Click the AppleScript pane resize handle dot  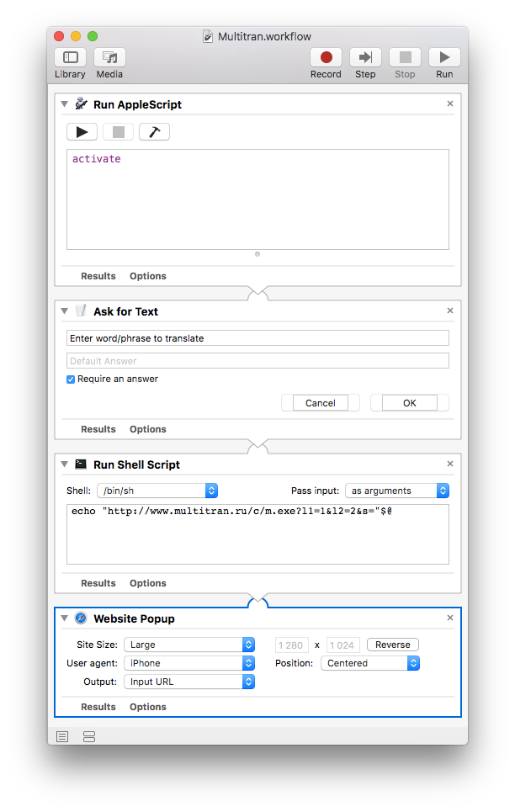coord(257,254)
